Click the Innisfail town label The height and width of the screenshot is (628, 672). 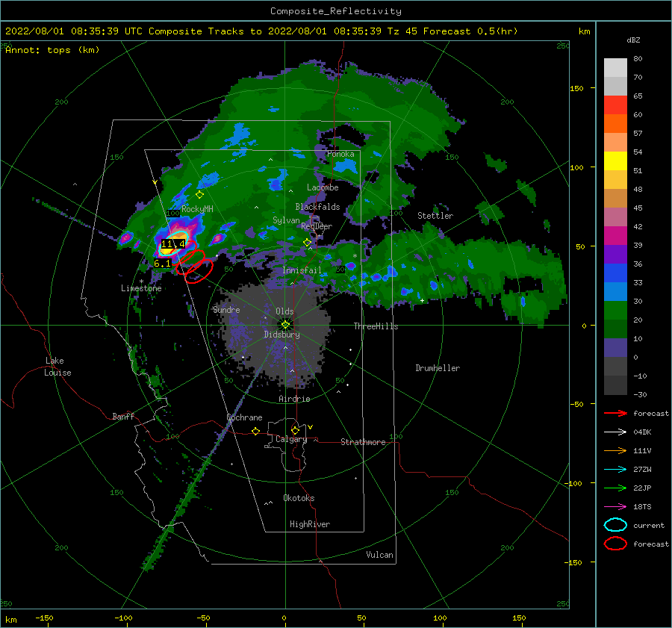pyautogui.click(x=302, y=270)
